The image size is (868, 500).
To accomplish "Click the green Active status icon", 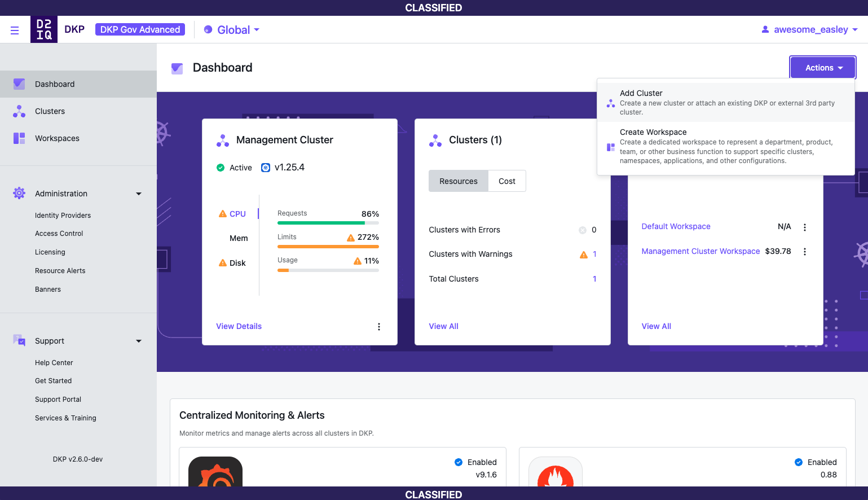I will point(221,168).
